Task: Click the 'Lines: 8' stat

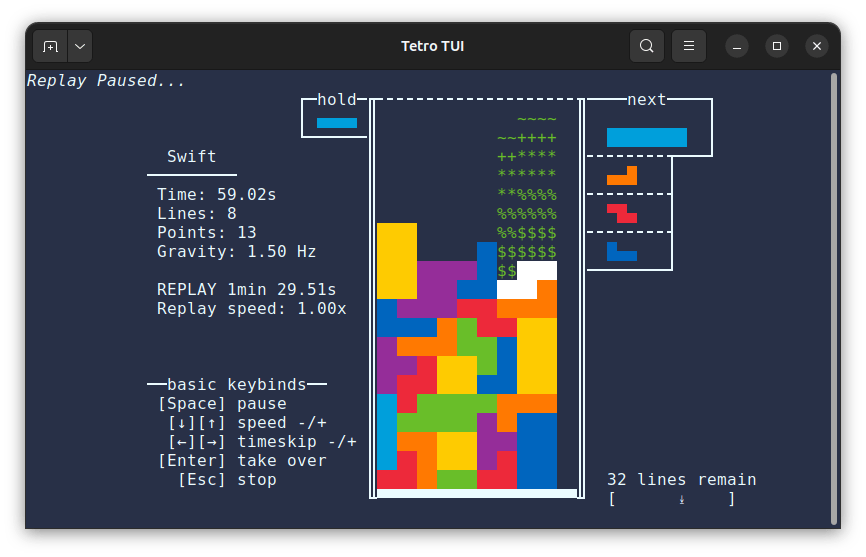Action: [197, 213]
